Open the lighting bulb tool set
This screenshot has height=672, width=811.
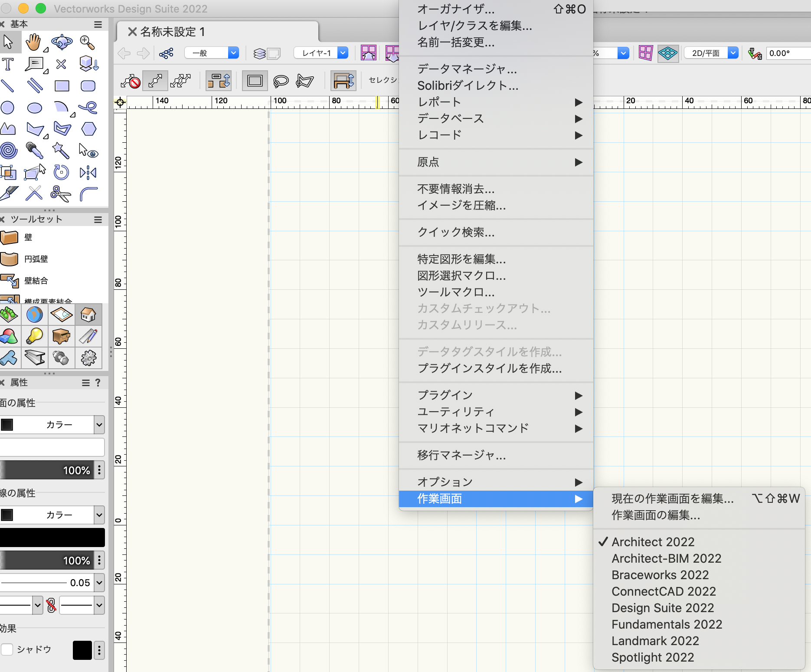(35, 336)
